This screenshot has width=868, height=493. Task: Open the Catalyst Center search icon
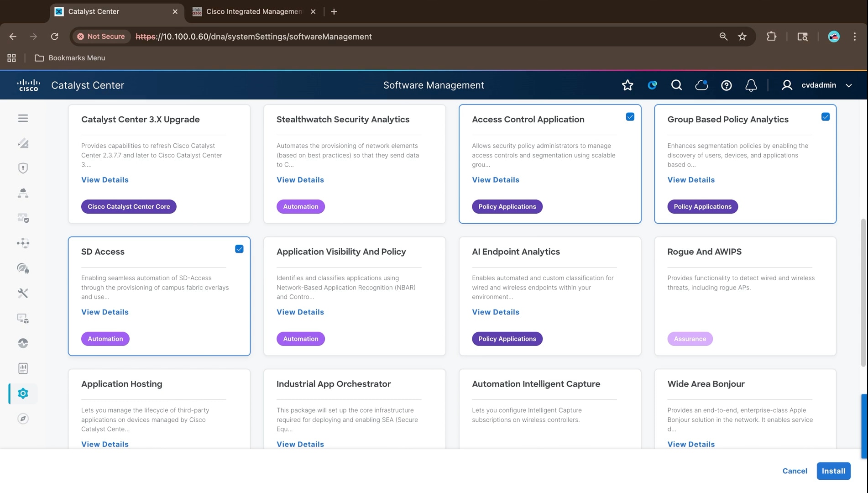[x=676, y=85]
